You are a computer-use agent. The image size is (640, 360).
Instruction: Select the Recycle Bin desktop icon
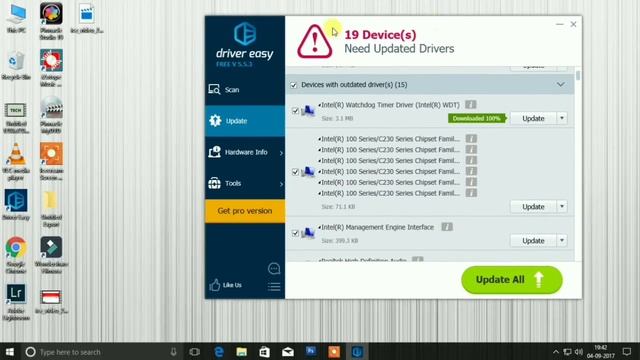pyautogui.click(x=16, y=65)
